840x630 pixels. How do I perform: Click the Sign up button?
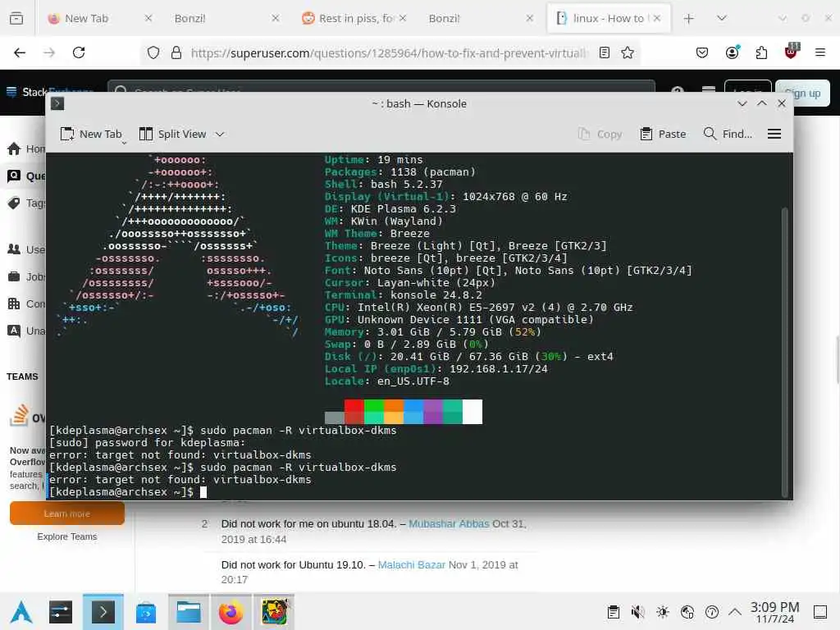(802, 94)
